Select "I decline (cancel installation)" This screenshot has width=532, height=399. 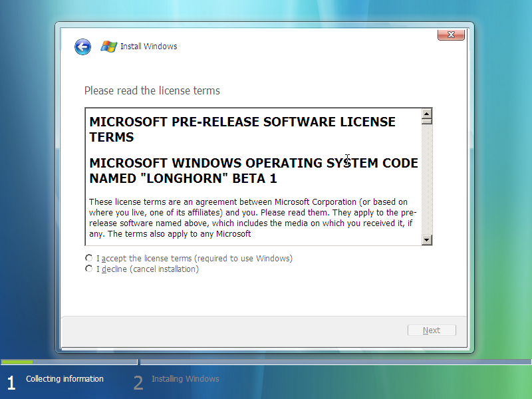[89, 269]
